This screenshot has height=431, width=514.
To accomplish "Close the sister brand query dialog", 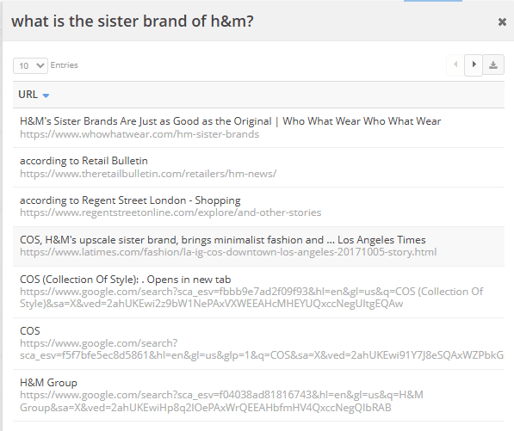I will tap(502, 22).
